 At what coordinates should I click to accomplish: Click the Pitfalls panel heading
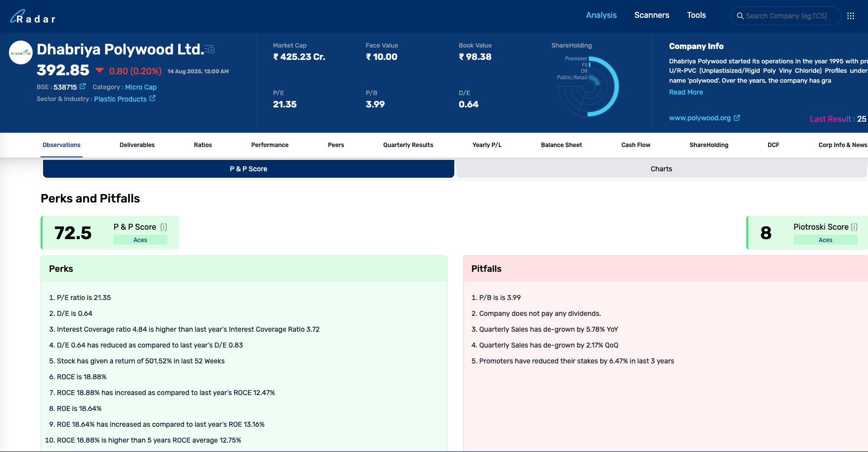(486, 269)
